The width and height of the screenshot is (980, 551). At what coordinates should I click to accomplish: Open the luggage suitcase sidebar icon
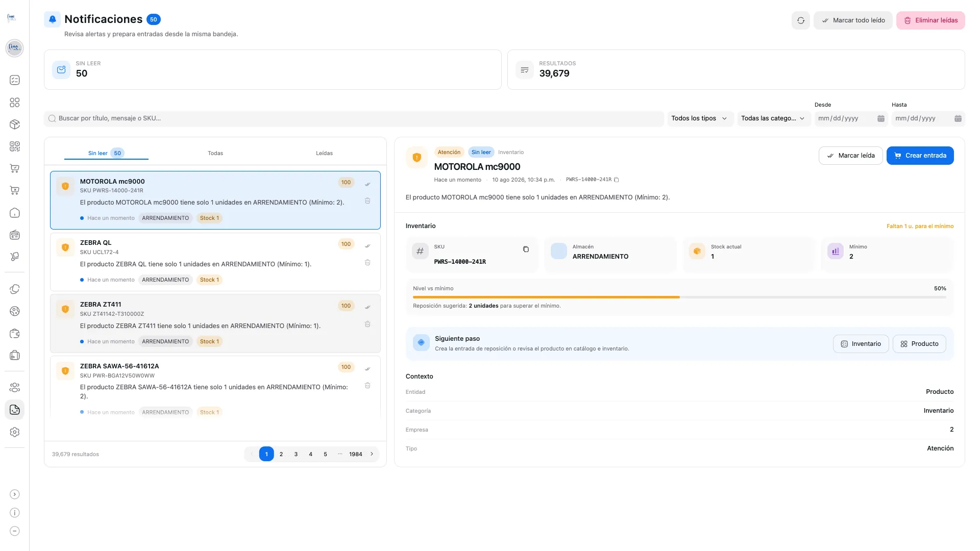click(x=15, y=356)
